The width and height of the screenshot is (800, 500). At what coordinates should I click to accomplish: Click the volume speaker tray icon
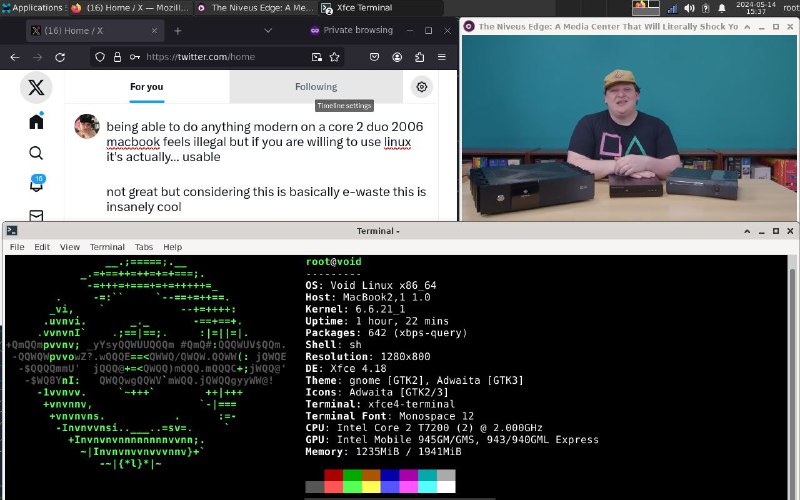click(689, 8)
